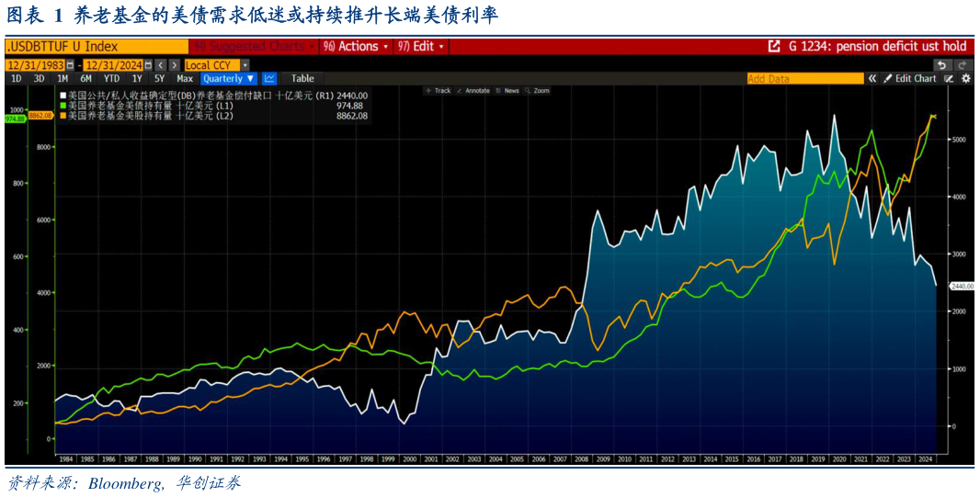980x497 pixels.
Task: Enable the Annotate chart option
Action: click(473, 91)
